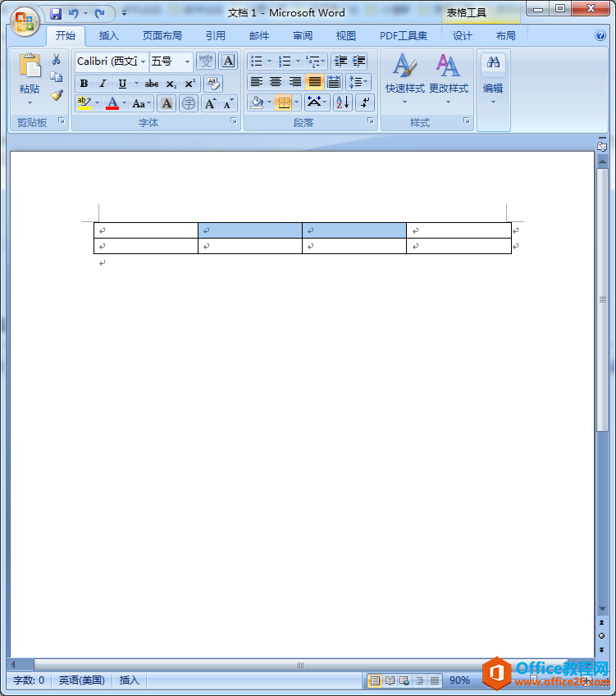Click the first cell in table row one

(146, 230)
